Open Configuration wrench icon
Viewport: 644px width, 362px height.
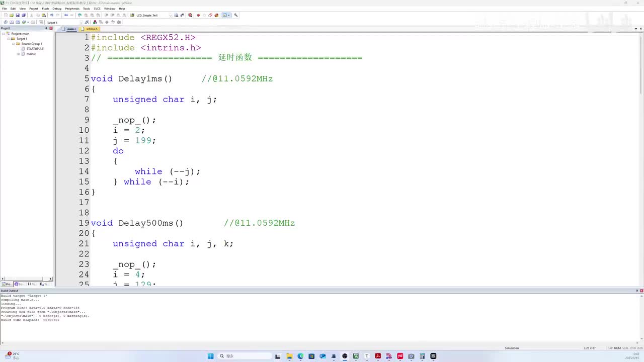[x=235, y=15]
